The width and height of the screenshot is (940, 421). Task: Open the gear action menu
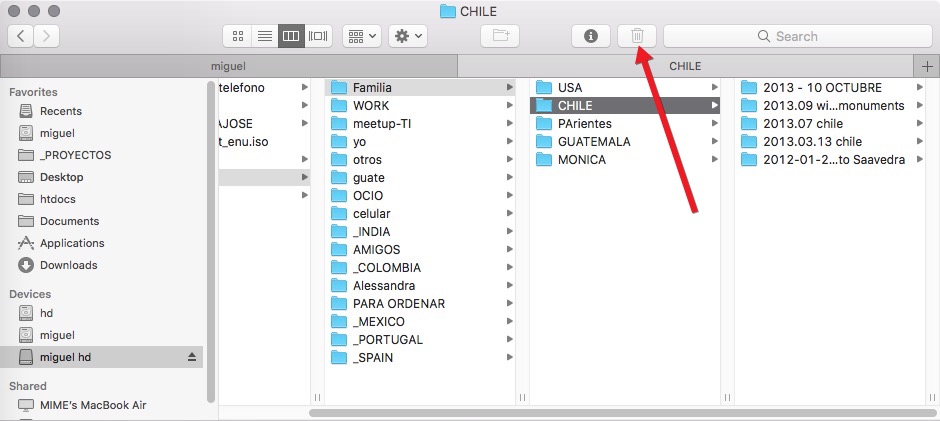[408, 36]
